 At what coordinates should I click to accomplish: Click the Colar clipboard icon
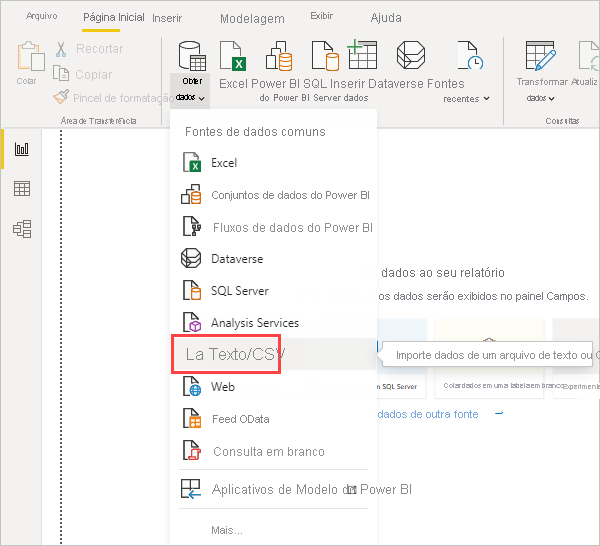click(x=30, y=56)
